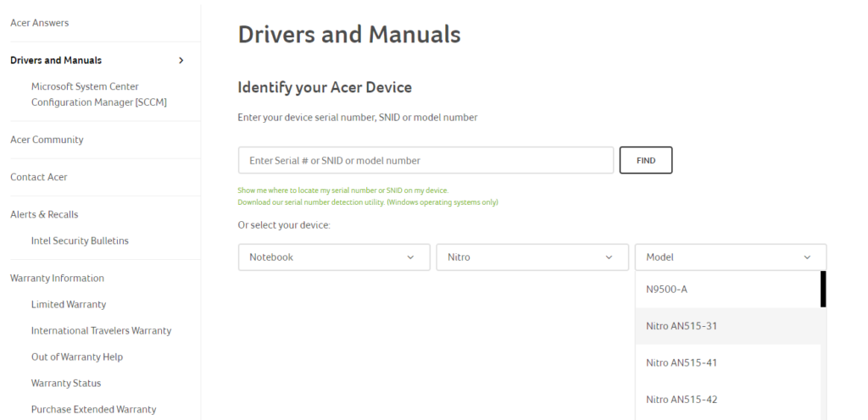Open Contact Acer page
The width and height of the screenshot is (868, 420).
(39, 177)
